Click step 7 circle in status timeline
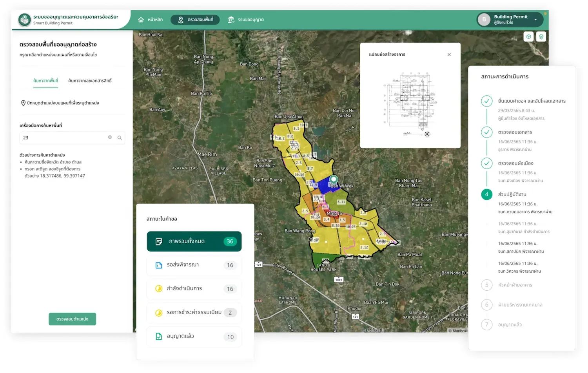The image size is (588, 373). pyautogui.click(x=486, y=324)
